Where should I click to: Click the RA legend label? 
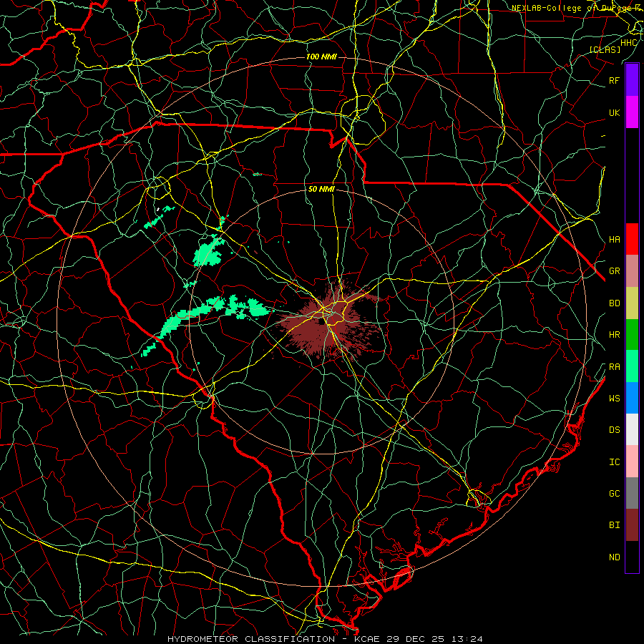click(x=614, y=366)
